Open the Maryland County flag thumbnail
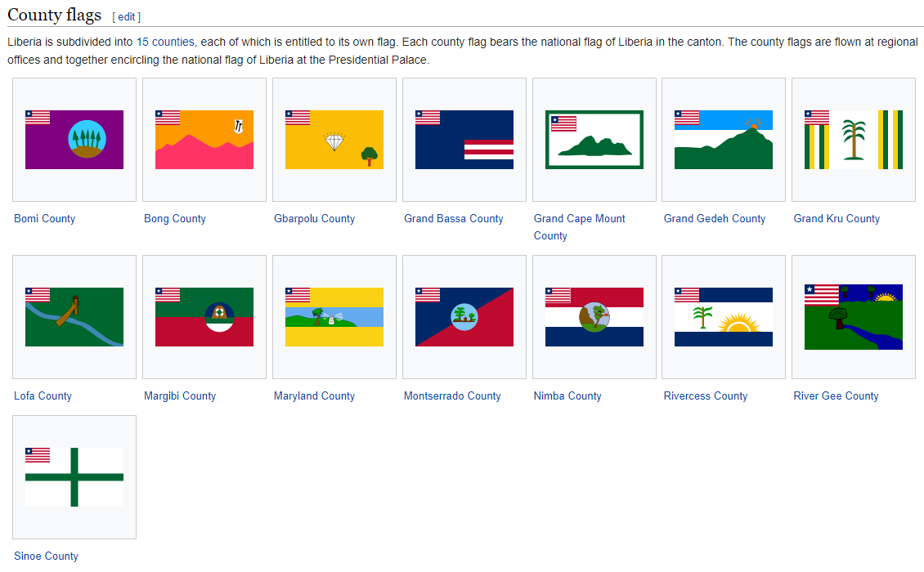 (334, 317)
